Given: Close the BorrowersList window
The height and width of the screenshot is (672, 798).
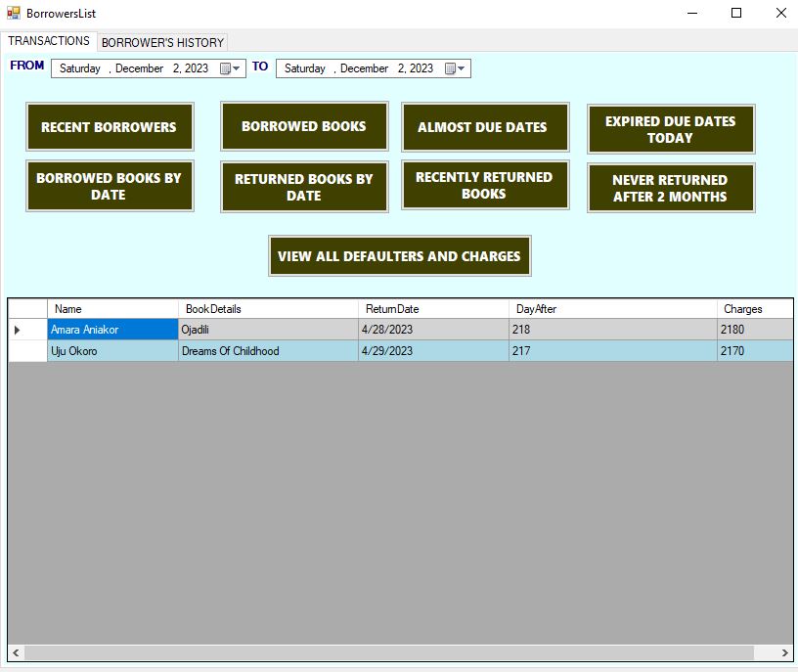Looking at the screenshot, I should coord(780,14).
